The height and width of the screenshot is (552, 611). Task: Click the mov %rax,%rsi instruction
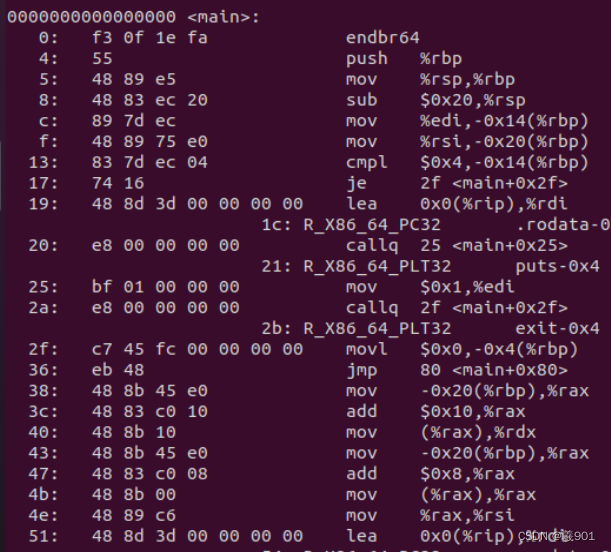coord(430,515)
